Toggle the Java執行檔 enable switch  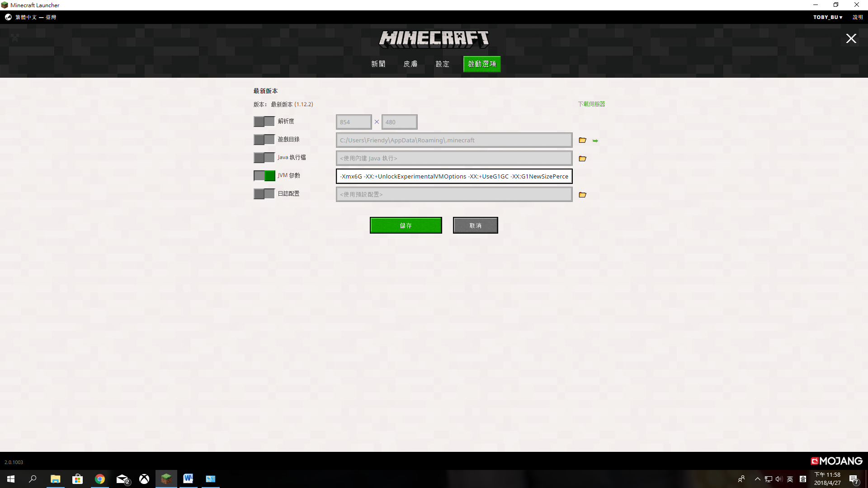click(x=263, y=157)
